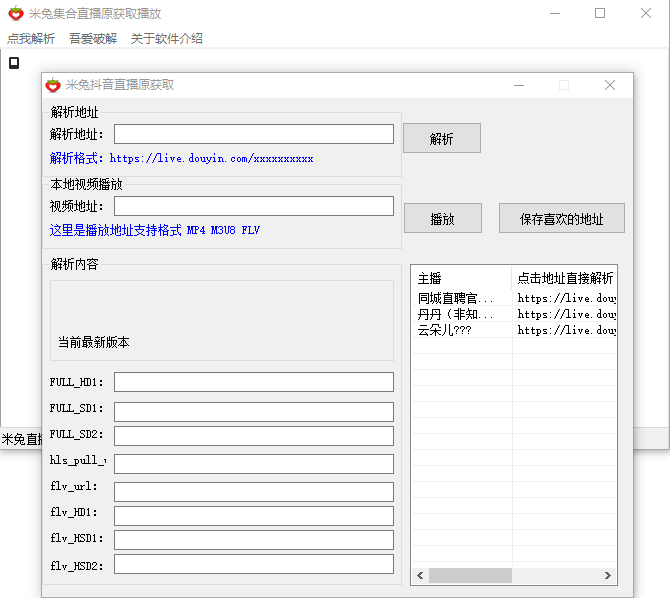Screen dimensions: 670x598
Task: Click the 保存喜欢的地址 button
Action: tap(561, 218)
